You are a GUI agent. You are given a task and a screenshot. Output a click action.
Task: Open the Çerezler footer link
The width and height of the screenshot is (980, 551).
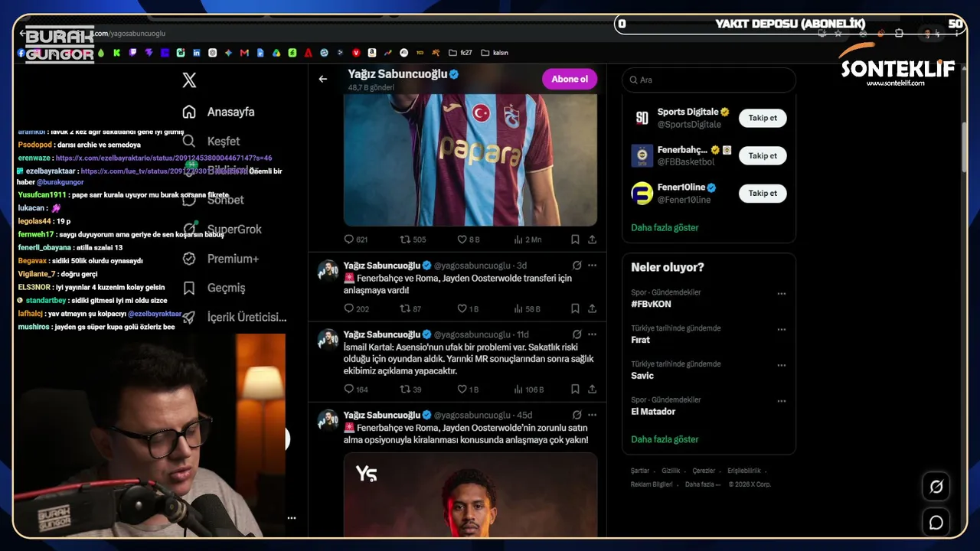point(704,471)
